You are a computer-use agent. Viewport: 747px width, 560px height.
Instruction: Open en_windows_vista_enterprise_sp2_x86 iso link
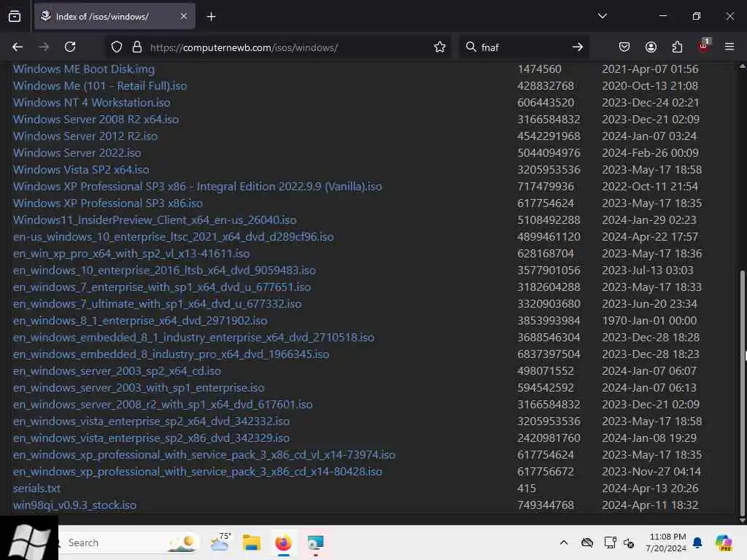coord(152,438)
